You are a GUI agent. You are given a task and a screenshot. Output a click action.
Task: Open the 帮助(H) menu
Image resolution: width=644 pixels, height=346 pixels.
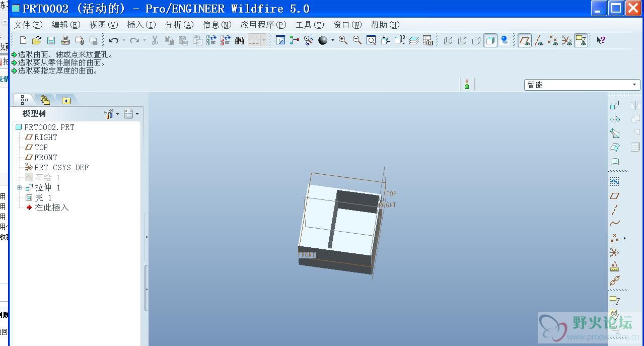pyautogui.click(x=385, y=25)
